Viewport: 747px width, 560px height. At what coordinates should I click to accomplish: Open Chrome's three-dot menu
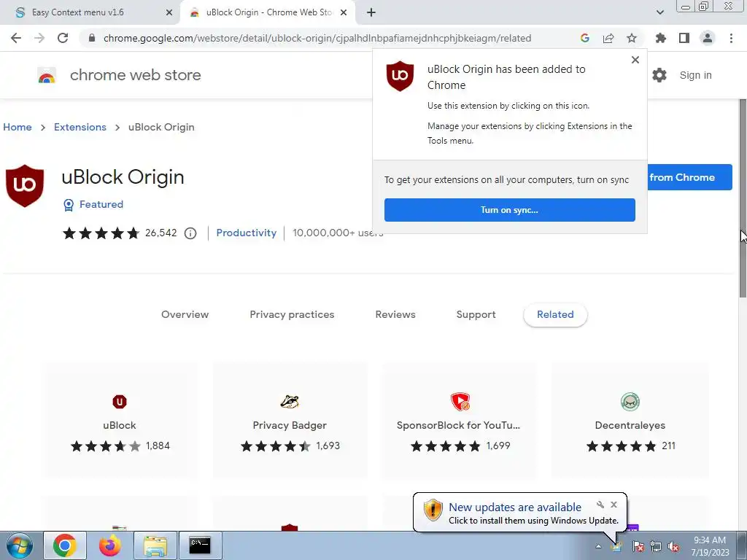click(x=731, y=38)
